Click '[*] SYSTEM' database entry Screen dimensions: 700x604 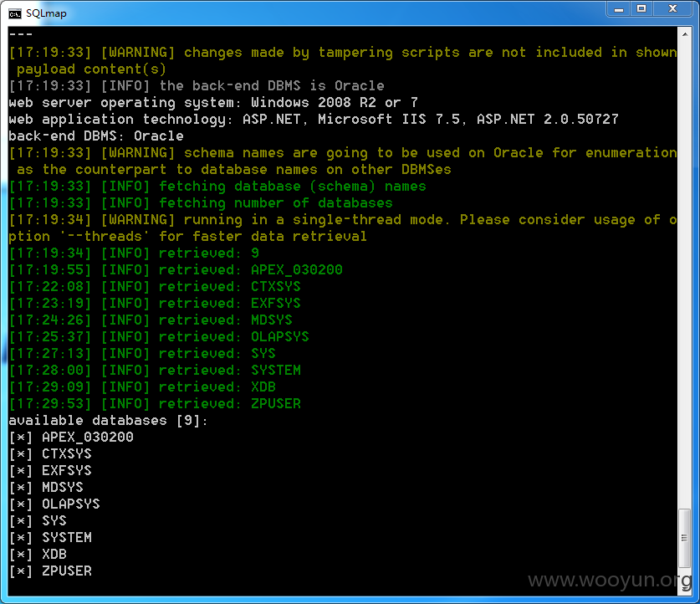pos(50,538)
